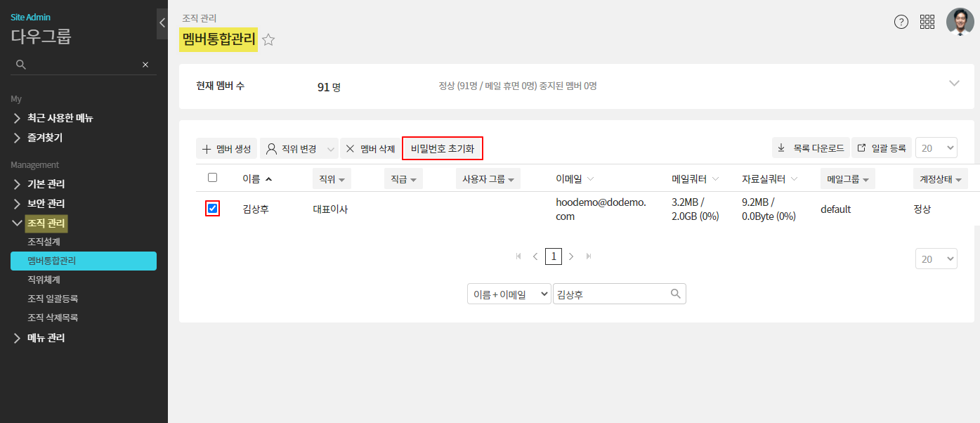This screenshot has width=980, height=423.
Task: Go to next page arrow
Action: click(571, 256)
